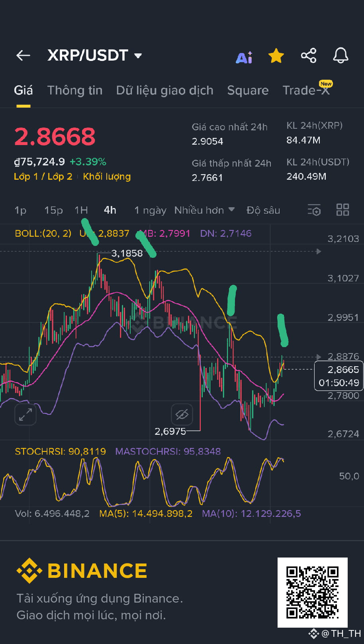Select the Giá tab
The height and width of the screenshot is (644, 364).
23,90
